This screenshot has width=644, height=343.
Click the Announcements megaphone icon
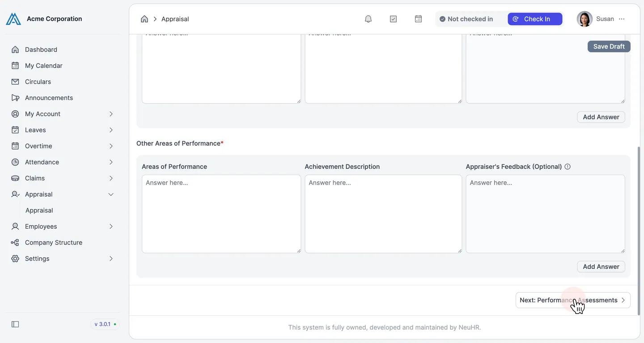pos(15,98)
